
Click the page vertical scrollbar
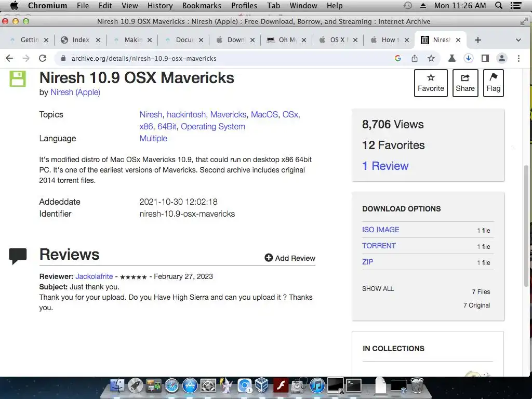pyautogui.click(x=526, y=225)
